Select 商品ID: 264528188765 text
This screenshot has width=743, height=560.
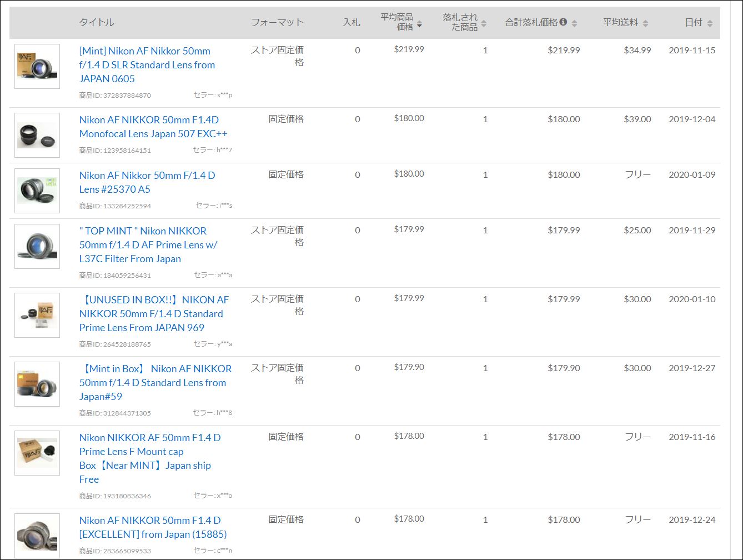[115, 344]
